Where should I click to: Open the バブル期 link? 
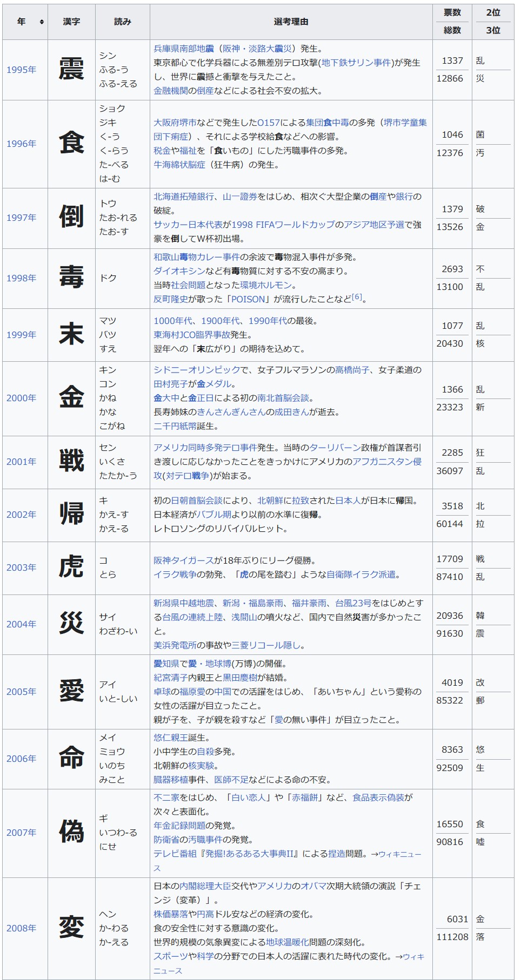(213, 515)
